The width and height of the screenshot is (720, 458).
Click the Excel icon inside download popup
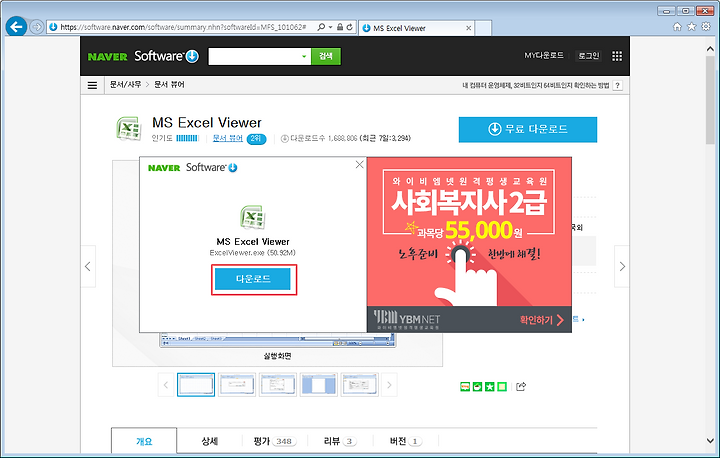(x=253, y=218)
